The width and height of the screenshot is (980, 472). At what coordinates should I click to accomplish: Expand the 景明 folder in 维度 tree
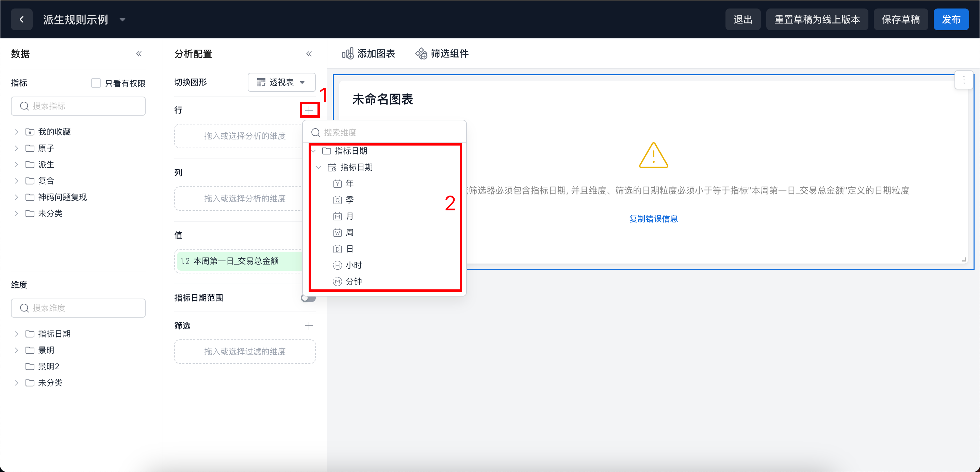pyautogui.click(x=16, y=350)
